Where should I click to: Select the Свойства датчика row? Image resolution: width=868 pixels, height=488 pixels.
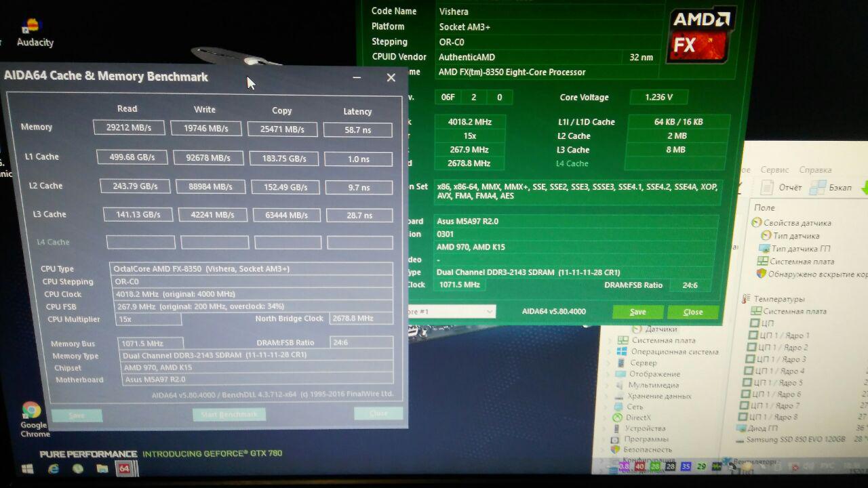[x=791, y=222]
